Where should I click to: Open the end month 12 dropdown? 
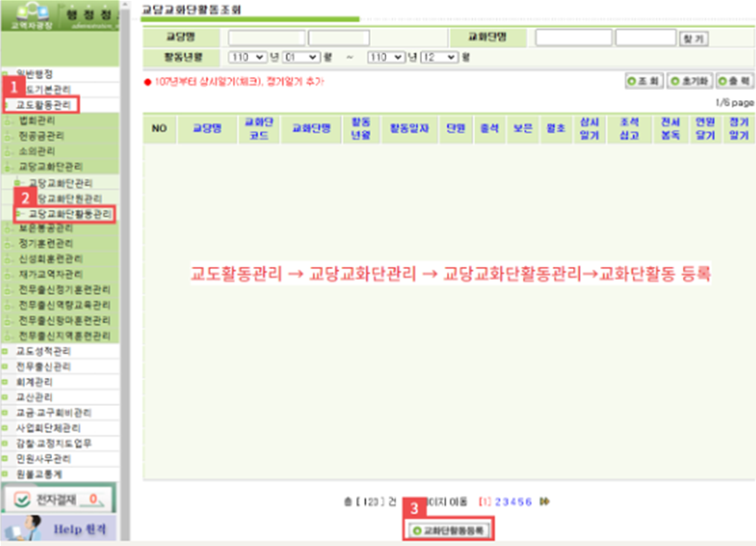tap(439, 57)
